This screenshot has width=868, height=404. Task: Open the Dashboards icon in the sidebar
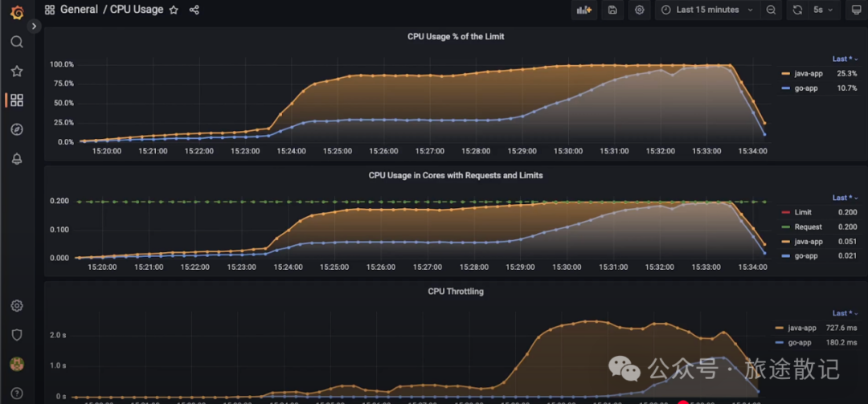pos(17,100)
